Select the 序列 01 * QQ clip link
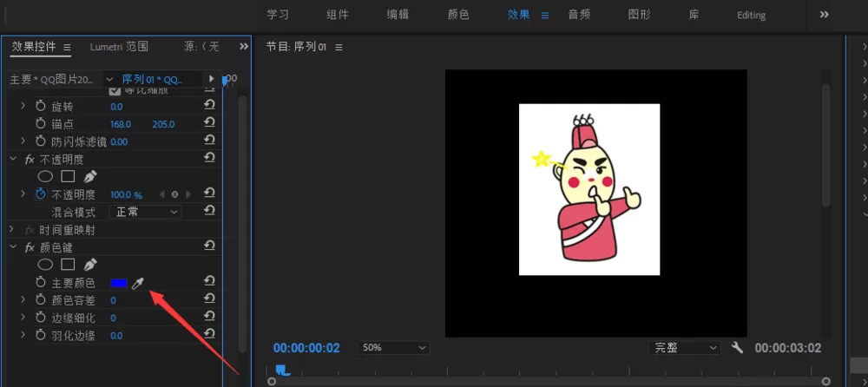868x387 pixels. [x=152, y=79]
